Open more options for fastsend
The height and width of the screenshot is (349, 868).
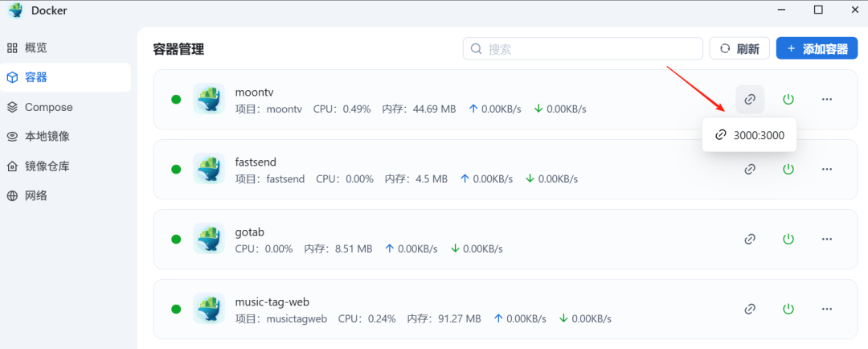coord(827,169)
